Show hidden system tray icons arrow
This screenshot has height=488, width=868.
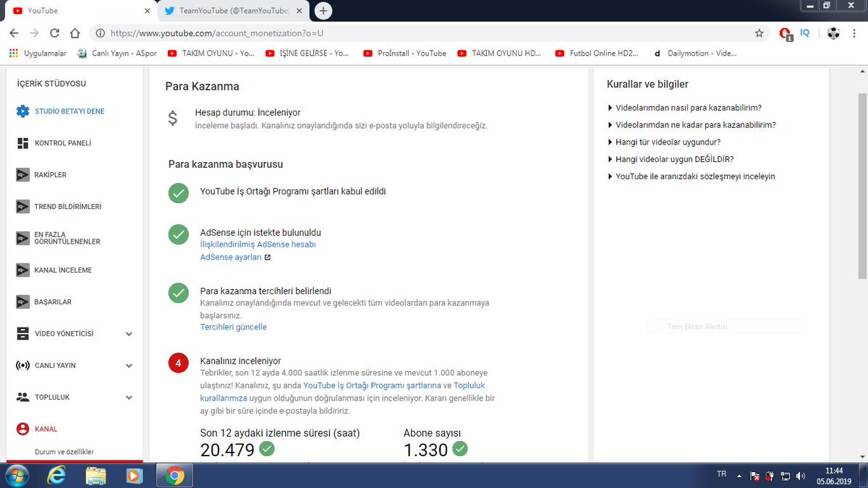point(739,476)
